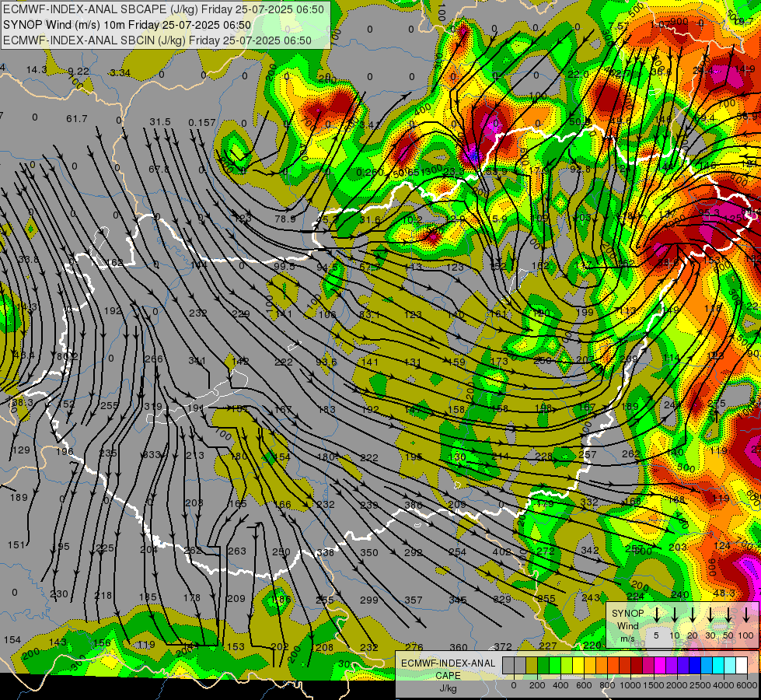The width and height of the screenshot is (761, 700).
Task: Select the pale cyan swatch beside white
Action: click(729, 665)
